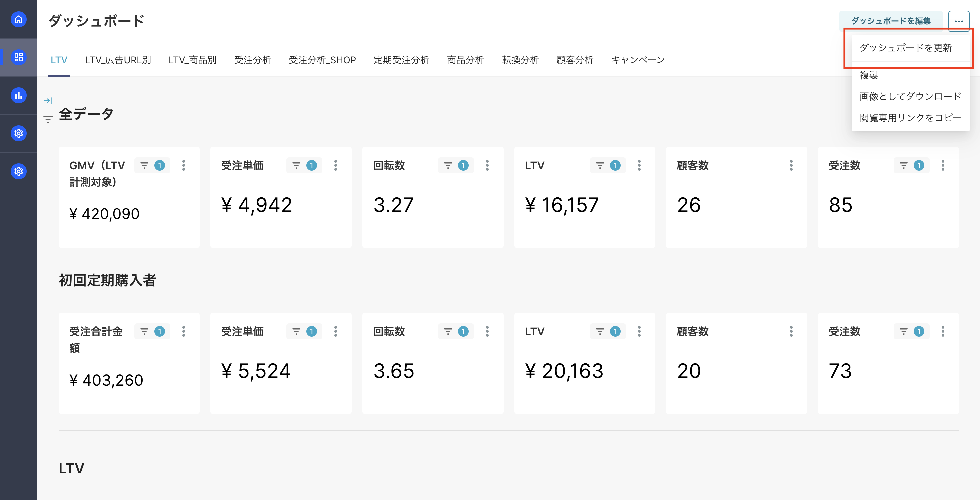Show filter badge on 初回定期購入者 受注単価 card
Image resolution: width=980 pixels, height=500 pixels.
click(304, 332)
